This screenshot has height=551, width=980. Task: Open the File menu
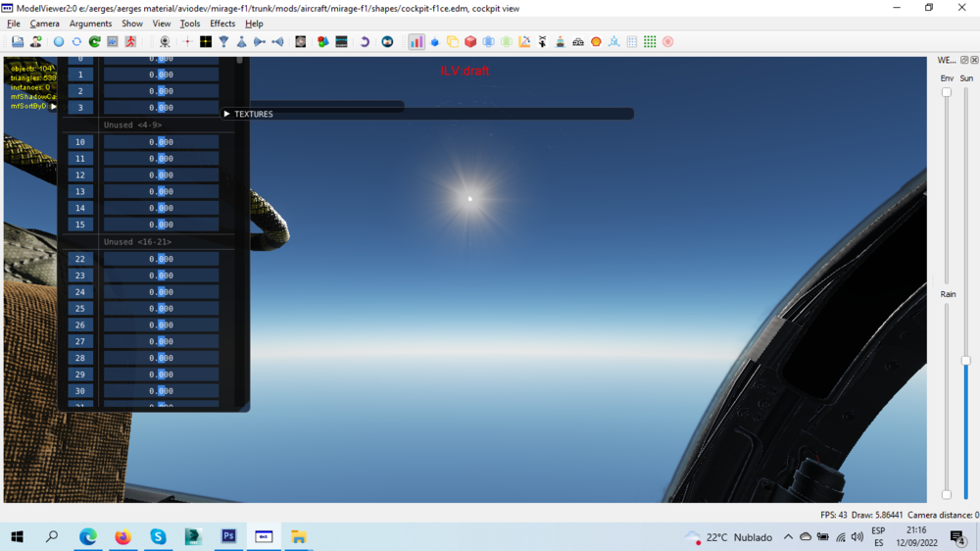click(x=13, y=24)
